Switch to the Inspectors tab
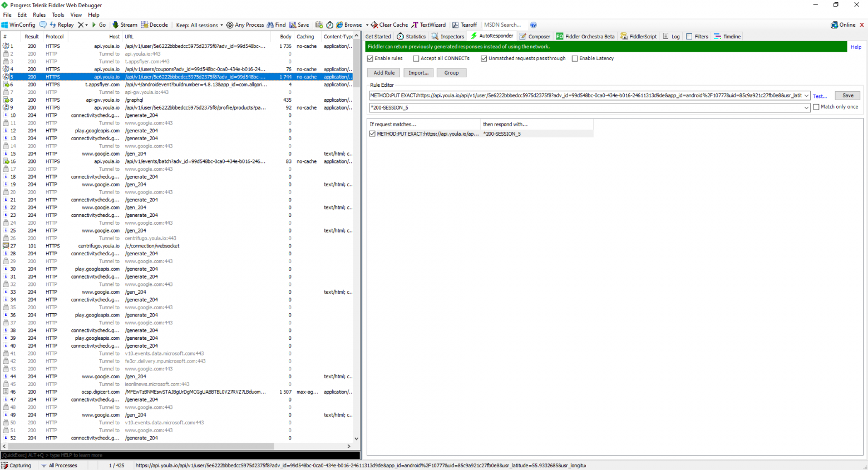Screen dimensions: 868x470 tap(448, 37)
